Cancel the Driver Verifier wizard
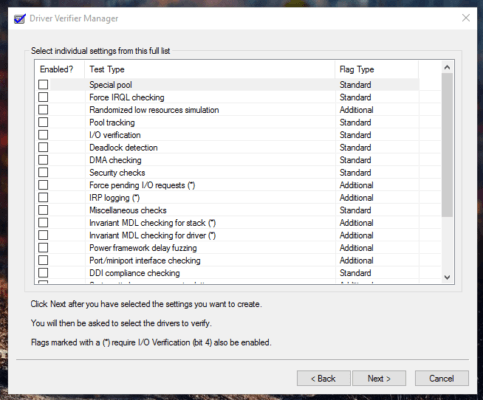The image size is (483, 400). point(442,378)
